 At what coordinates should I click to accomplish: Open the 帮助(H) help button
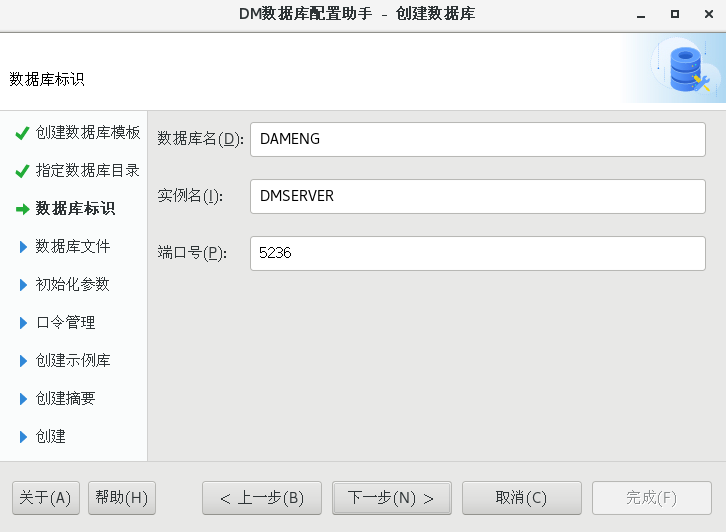click(x=122, y=498)
